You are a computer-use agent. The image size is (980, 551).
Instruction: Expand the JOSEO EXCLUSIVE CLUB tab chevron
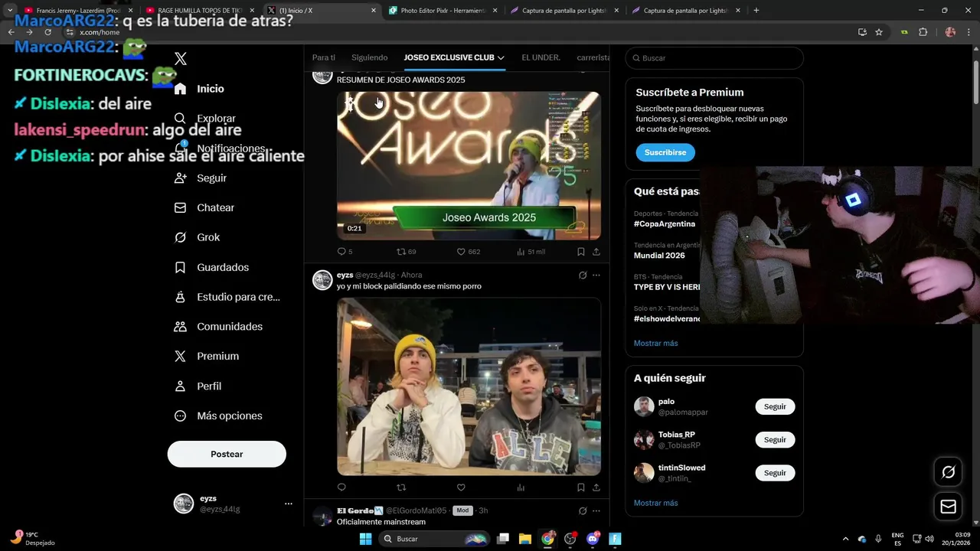point(501,57)
